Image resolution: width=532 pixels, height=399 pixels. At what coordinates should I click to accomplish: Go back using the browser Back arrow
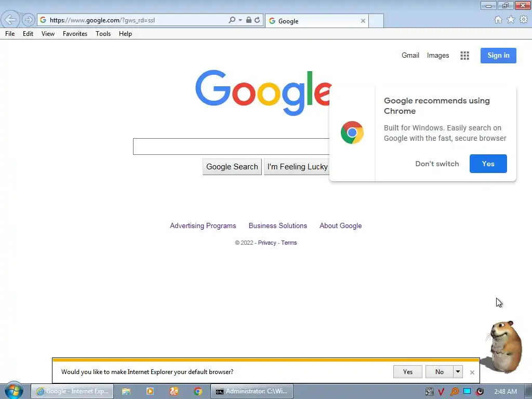click(x=10, y=20)
